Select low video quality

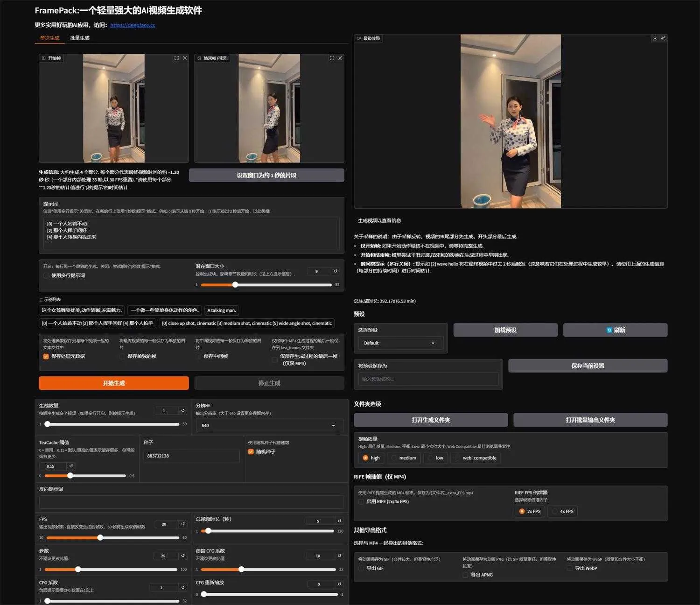436,458
